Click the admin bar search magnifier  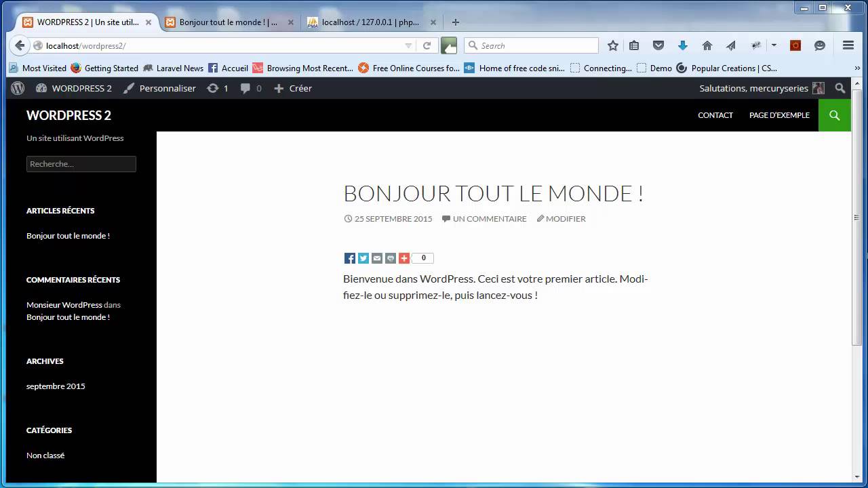840,88
